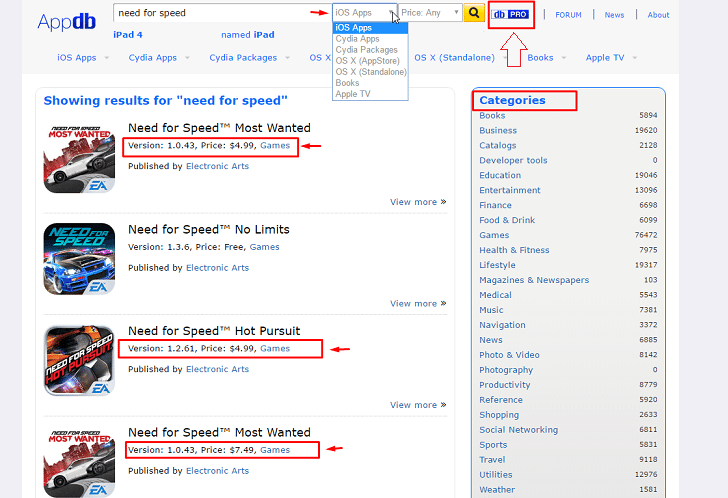The width and height of the screenshot is (728, 498).
Task: Choose OS X (Standalone) from dropdown list
Action: click(370, 72)
